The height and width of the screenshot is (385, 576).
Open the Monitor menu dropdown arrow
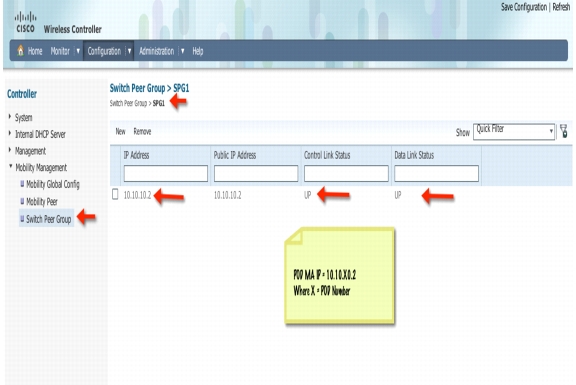coord(78,51)
